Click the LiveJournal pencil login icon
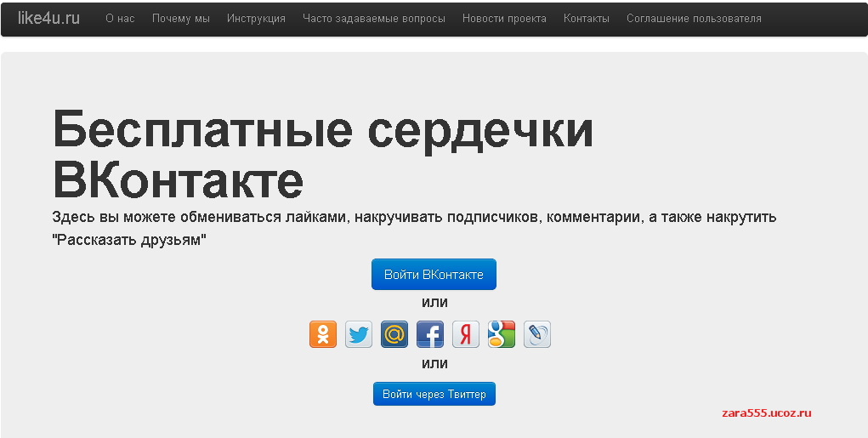 click(537, 334)
